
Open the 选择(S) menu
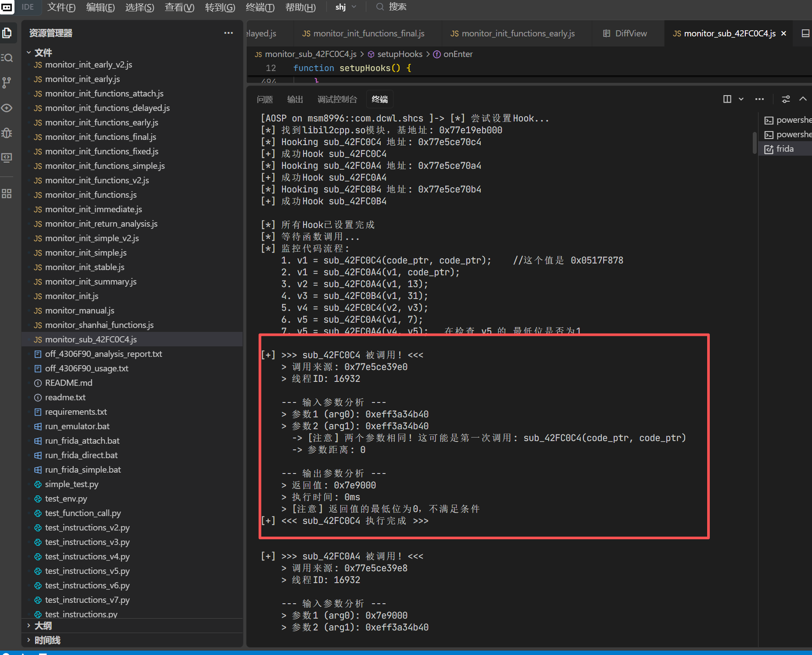[x=140, y=7]
